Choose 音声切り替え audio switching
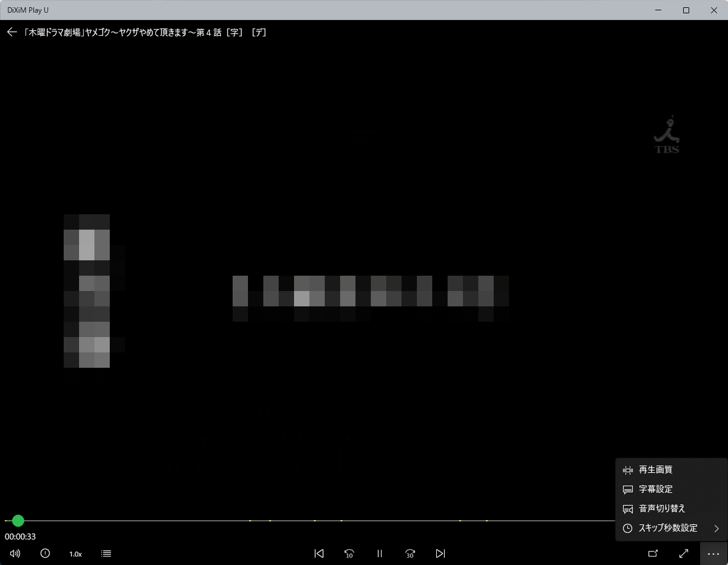The width and height of the screenshot is (728, 565). (661, 509)
